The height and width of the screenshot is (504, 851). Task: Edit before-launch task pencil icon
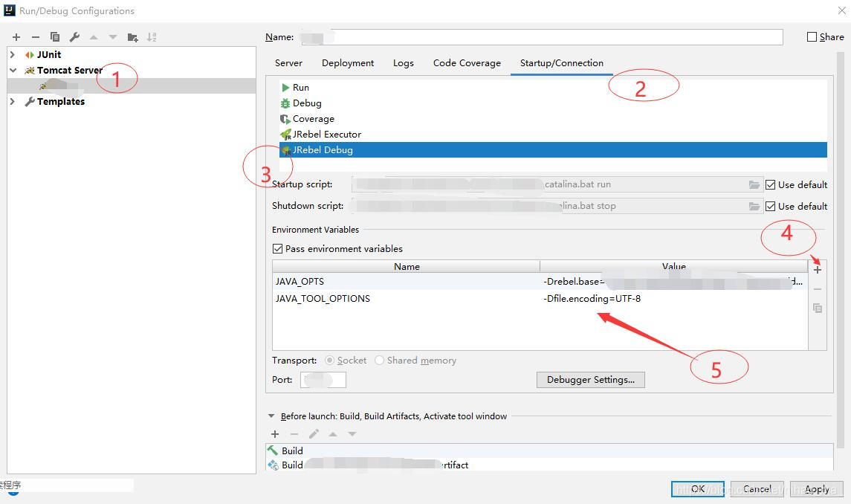(314, 434)
